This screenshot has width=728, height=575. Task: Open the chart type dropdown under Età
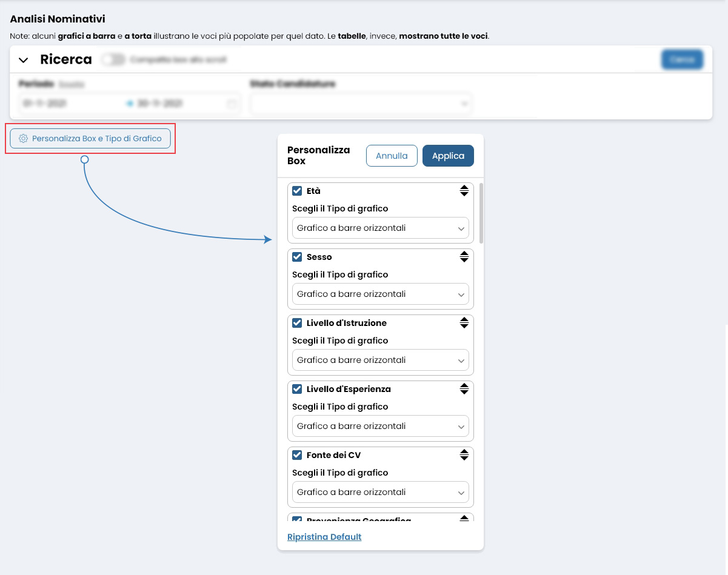pyautogui.click(x=380, y=228)
